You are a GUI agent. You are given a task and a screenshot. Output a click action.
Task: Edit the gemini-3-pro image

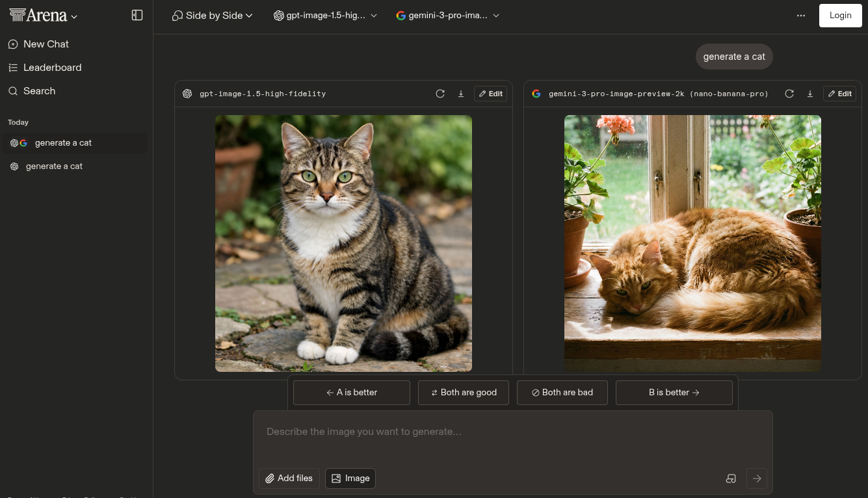coord(839,94)
